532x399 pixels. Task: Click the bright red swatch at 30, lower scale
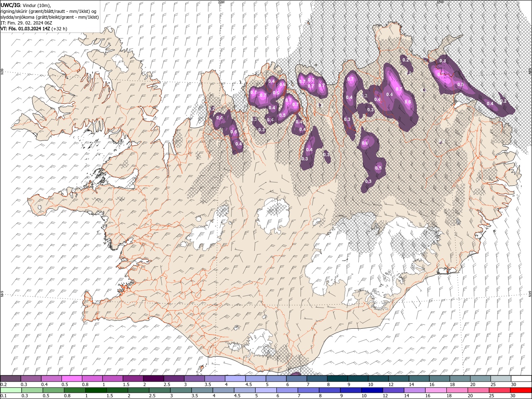(521, 390)
